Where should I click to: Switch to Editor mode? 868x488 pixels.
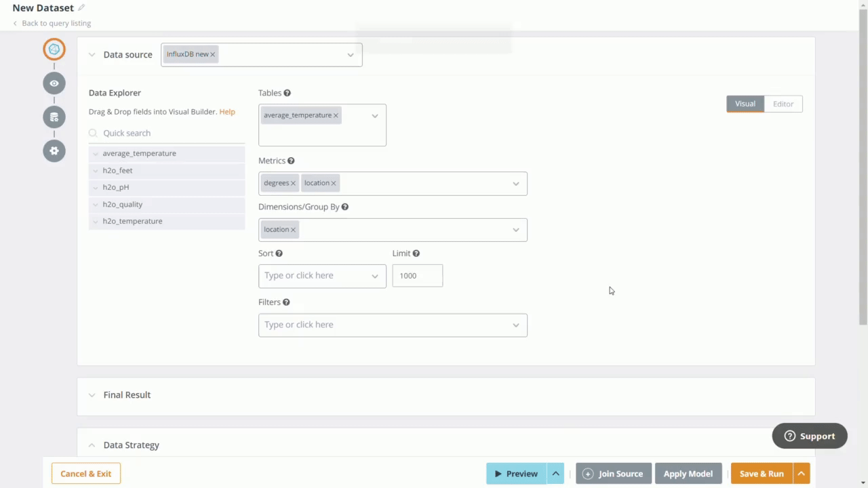pos(783,104)
